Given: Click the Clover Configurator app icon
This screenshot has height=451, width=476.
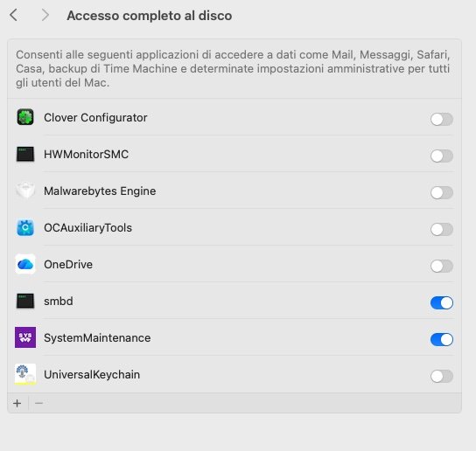Looking at the screenshot, I should point(25,117).
